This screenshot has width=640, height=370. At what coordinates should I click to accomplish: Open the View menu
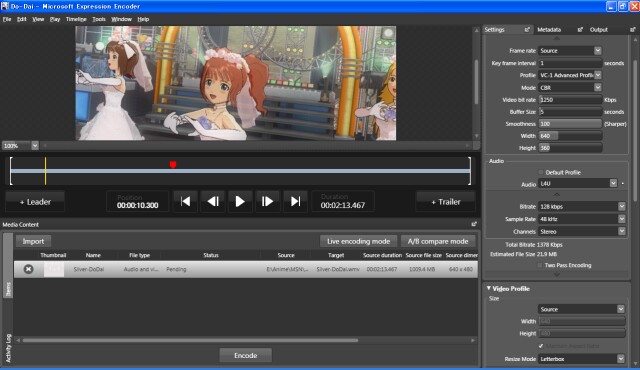point(38,19)
